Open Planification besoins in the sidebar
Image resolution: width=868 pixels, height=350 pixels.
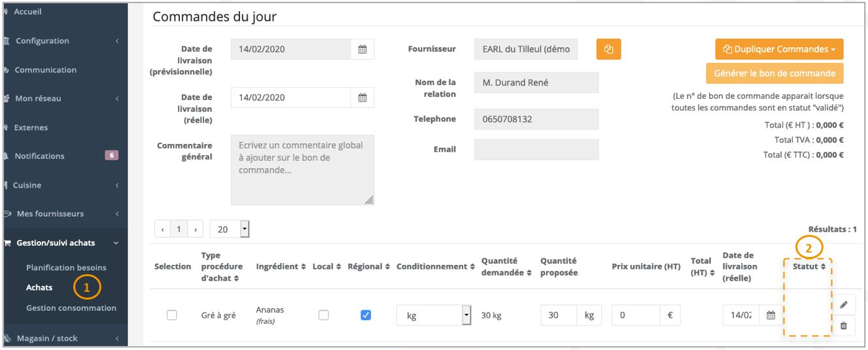[x=66, y=268]
